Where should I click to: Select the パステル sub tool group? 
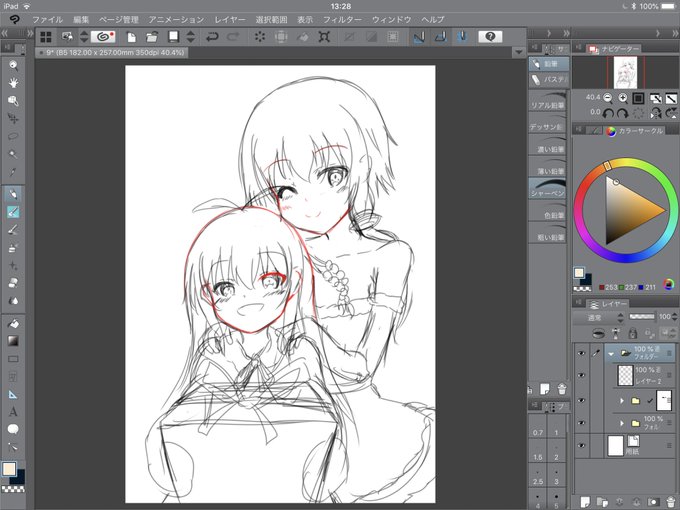tap(549, 80)
